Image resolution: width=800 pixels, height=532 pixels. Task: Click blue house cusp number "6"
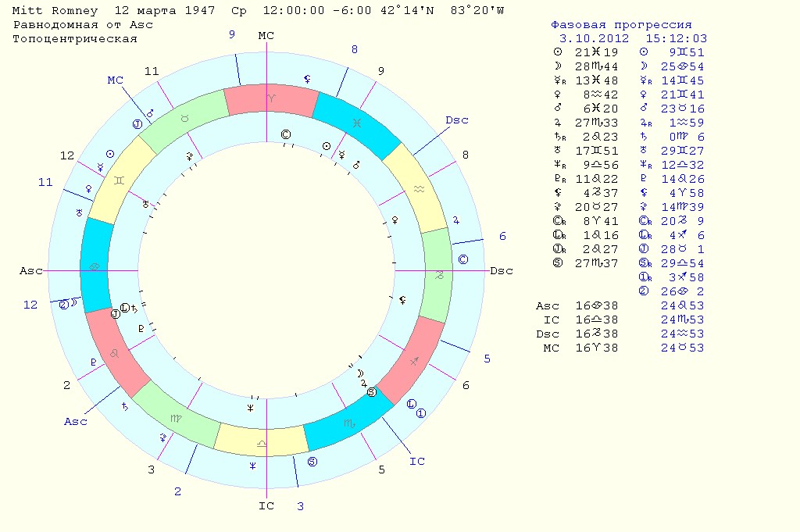pos(502,236)
